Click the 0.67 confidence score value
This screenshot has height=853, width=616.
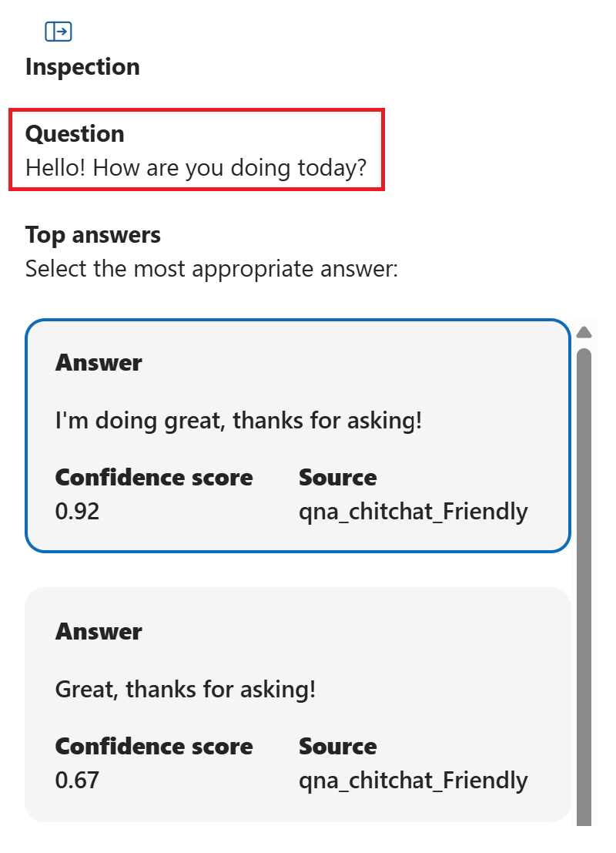[x=77, y=780]
